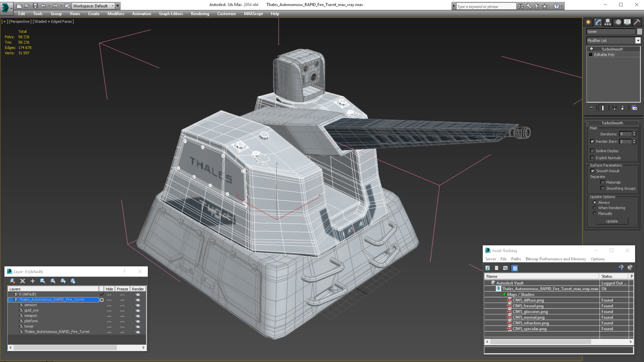This screenshot has width=644, height=362.
Task: Click Render column header in Layer dialog
Action: click(x=138, y=289)
